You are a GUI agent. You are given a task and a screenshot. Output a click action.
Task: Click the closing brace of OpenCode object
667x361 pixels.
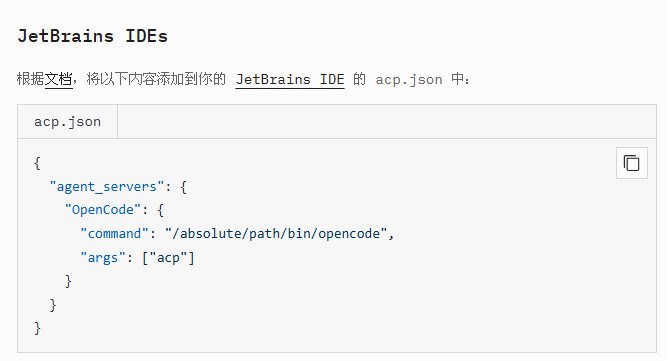68,281
